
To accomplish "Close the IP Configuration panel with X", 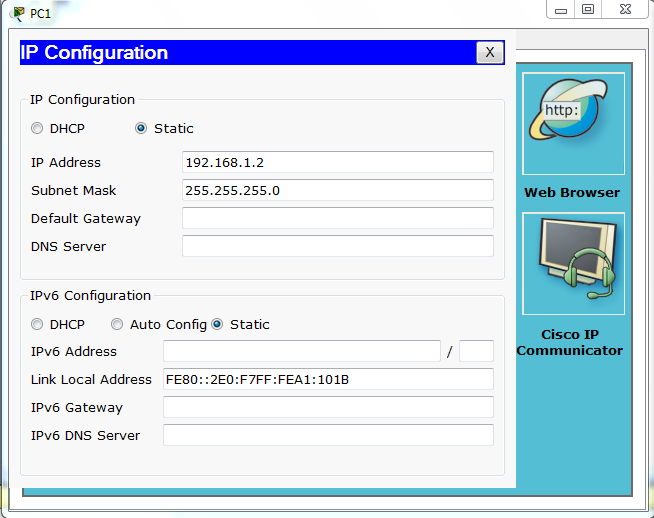I will 490,53.
